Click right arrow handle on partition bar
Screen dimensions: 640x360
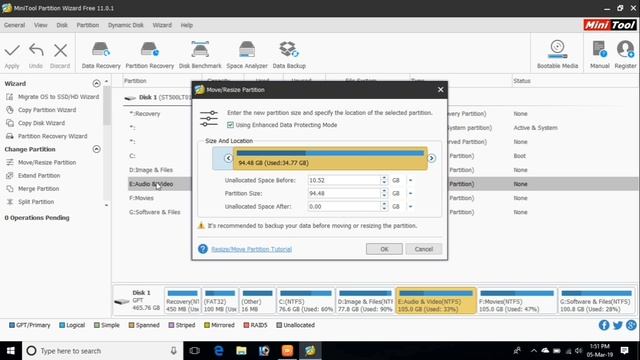[x=431, y=158]
